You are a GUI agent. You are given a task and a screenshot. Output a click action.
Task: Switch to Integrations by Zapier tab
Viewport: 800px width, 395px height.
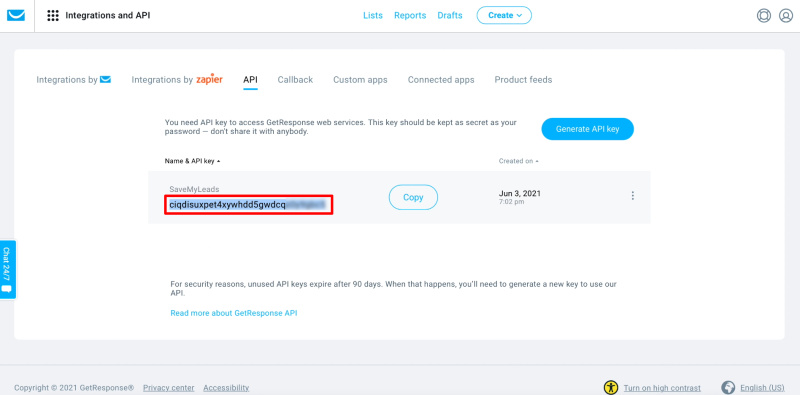177,80
